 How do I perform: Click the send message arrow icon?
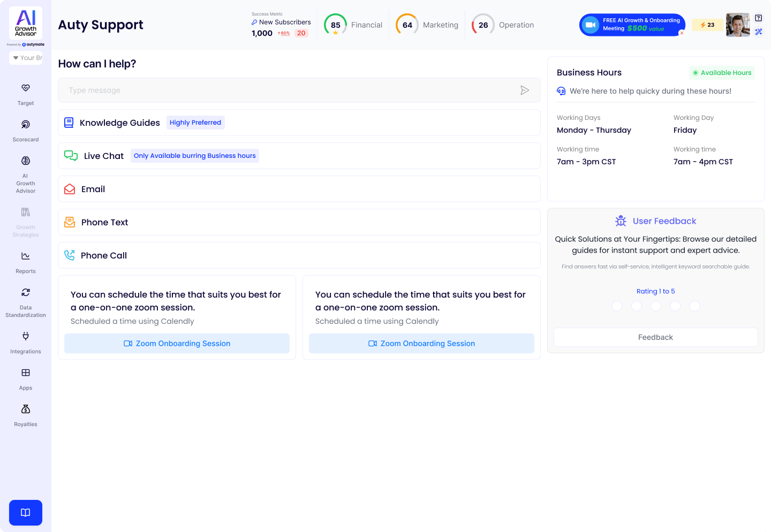pos(525,90)
